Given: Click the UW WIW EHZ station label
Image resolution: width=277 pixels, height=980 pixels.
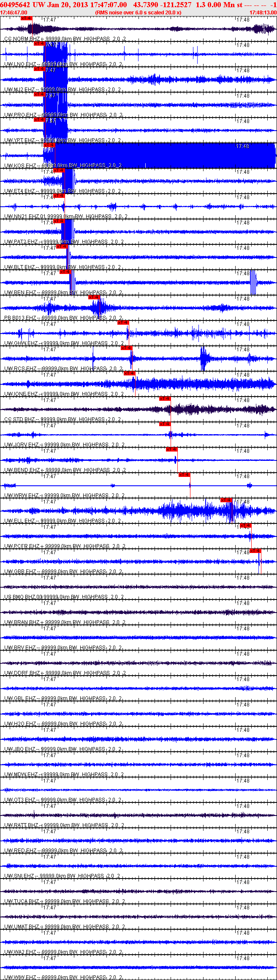Looking at the screenshot, I should tap(63, 977).
